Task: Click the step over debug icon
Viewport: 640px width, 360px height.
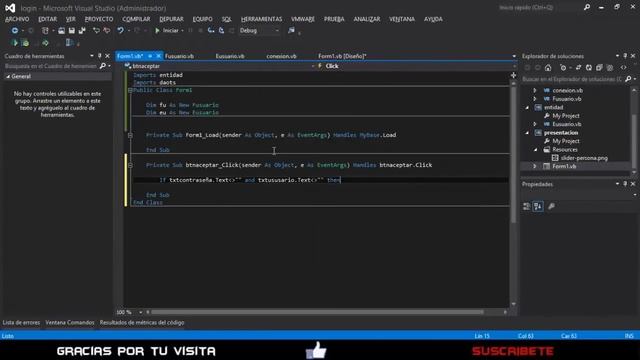Action: [x=221, y=31]
